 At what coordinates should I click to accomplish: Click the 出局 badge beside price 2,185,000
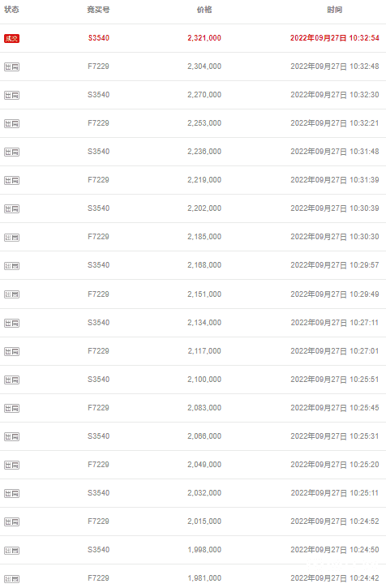(11, 238)
